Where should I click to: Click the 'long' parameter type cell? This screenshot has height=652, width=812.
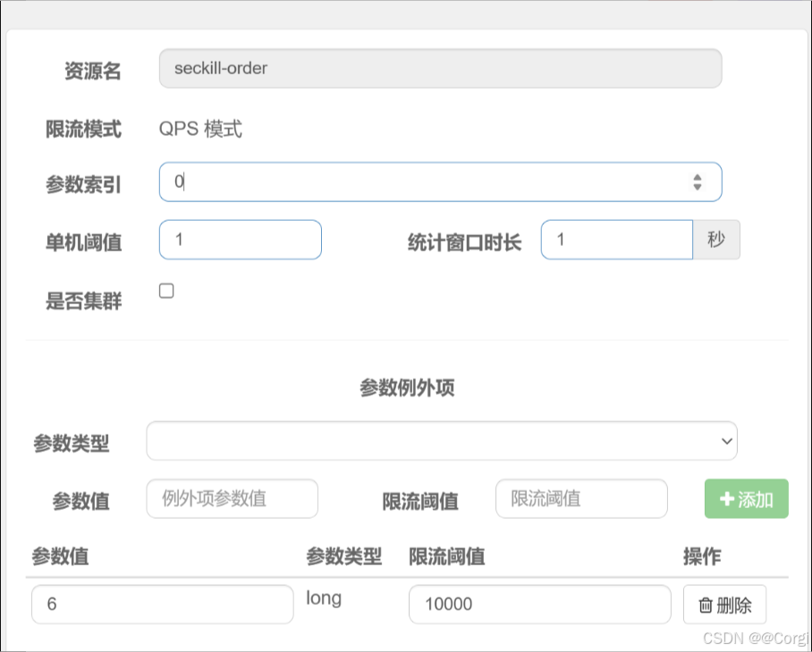pos(324,598)
